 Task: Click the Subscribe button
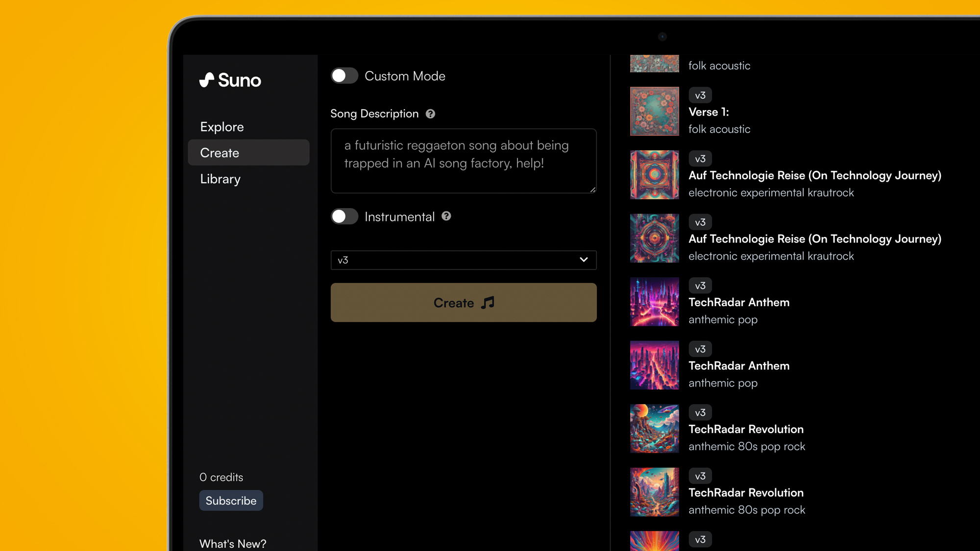coord(231,501)
